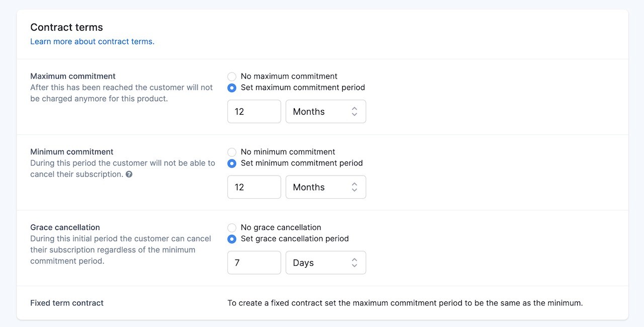Expand grace cancellation Days unit dropdown

(x=326, y=263)
